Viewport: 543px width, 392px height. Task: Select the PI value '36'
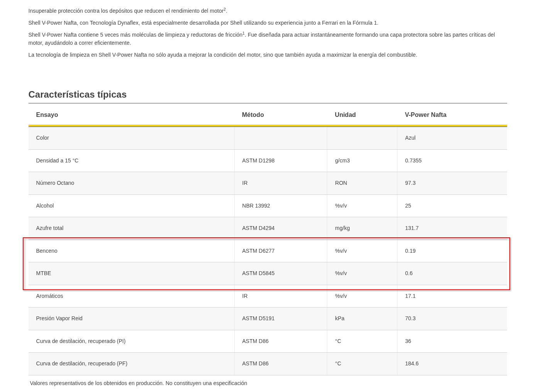click(408, 341)
